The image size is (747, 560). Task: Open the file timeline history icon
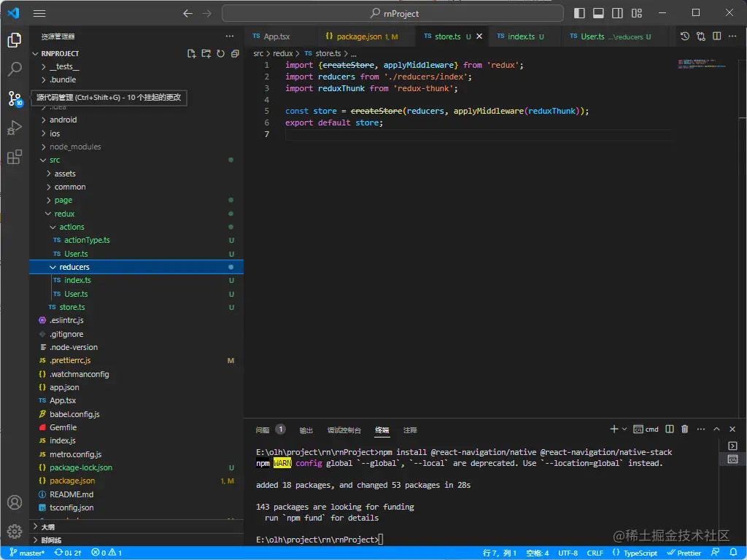click(684, 36)
